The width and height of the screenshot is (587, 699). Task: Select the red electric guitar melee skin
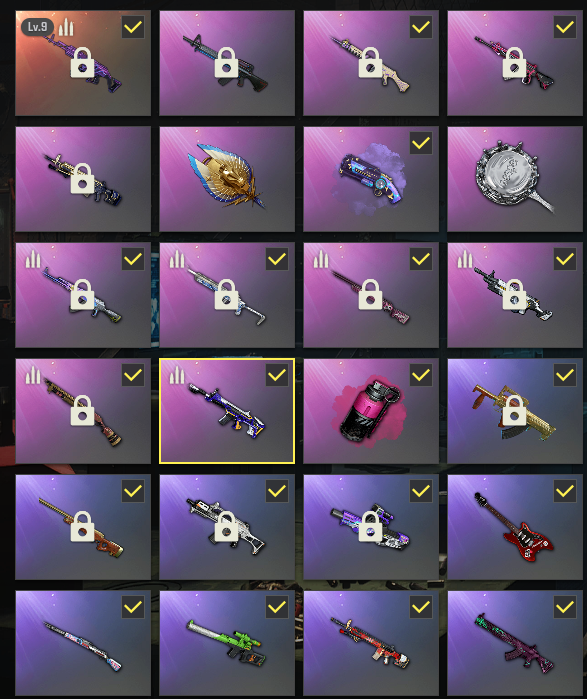tap(515, 527)
